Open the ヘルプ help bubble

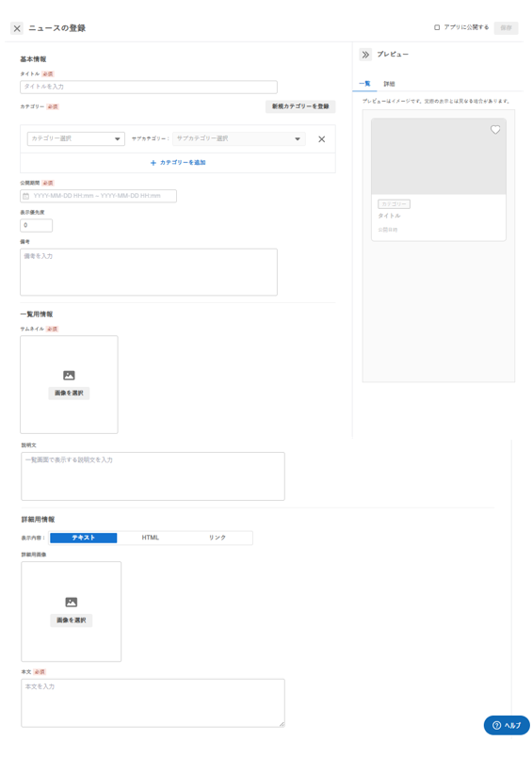[507, 725]
